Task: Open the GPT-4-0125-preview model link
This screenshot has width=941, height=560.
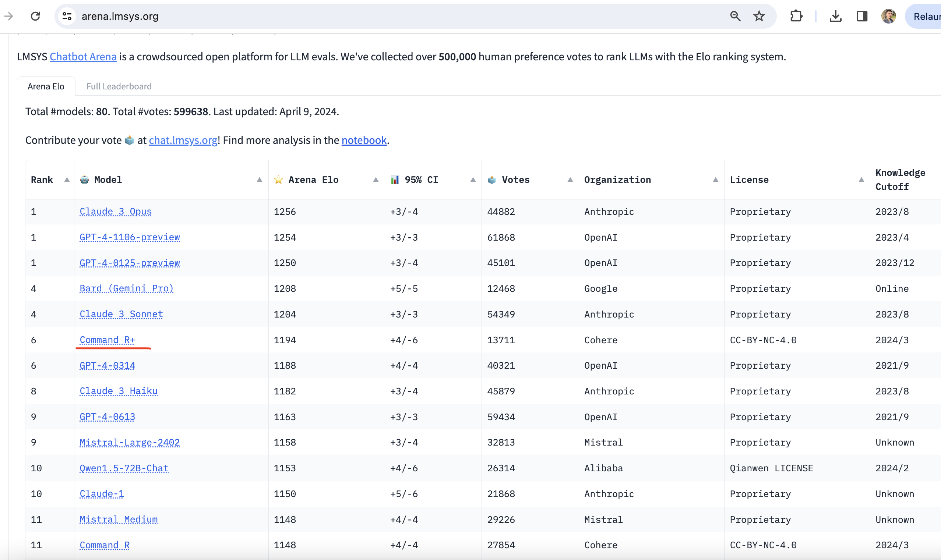Action: [x=130, y=263]
